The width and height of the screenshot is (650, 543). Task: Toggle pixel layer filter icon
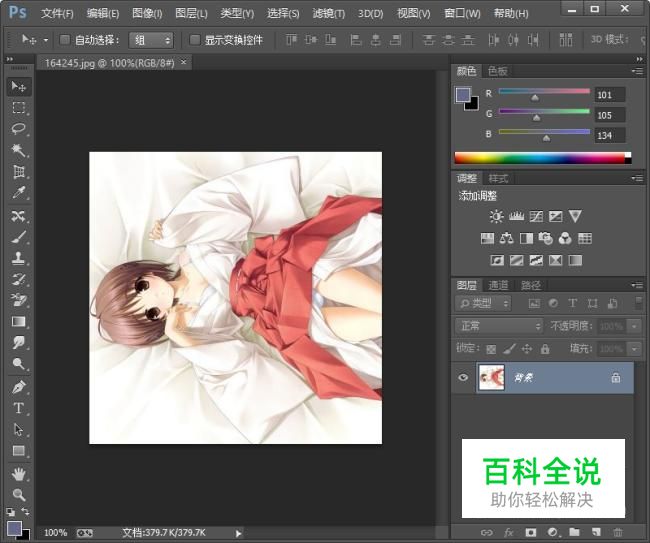pyautogui.click(x=534, y=304)
